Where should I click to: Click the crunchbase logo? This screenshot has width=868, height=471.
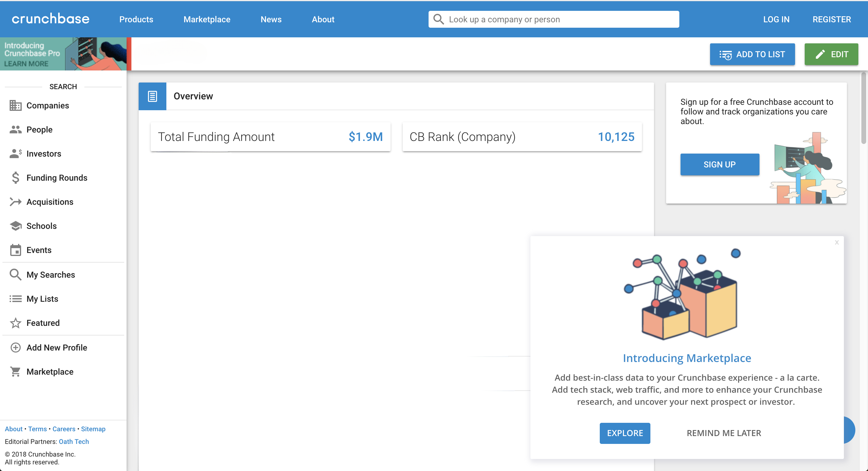51,19
